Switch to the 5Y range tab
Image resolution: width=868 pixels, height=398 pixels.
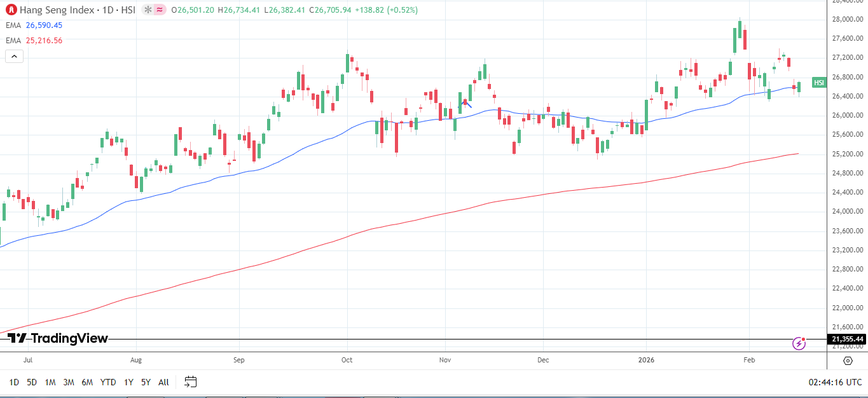pyautogui.click(x=145, y=382)
